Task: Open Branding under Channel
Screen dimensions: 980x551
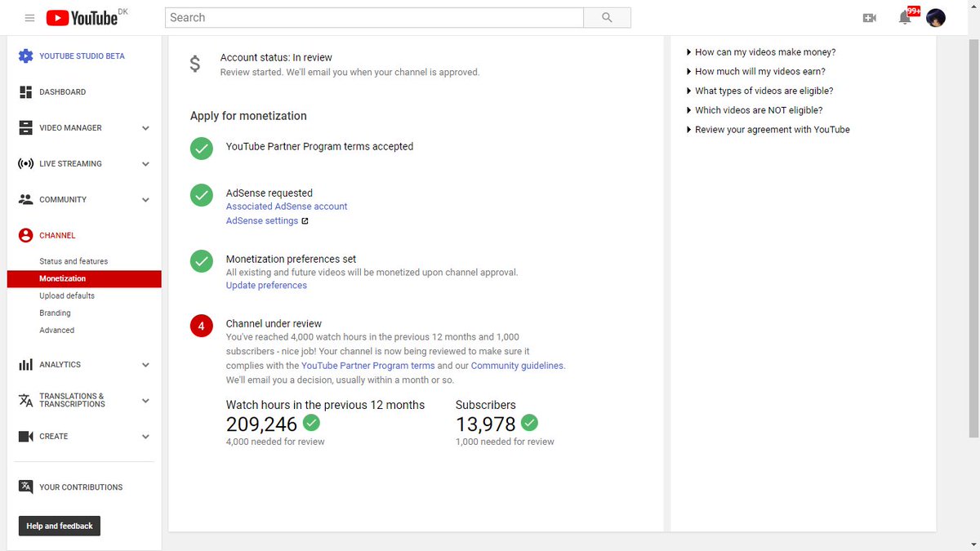Action: (55, 313)
